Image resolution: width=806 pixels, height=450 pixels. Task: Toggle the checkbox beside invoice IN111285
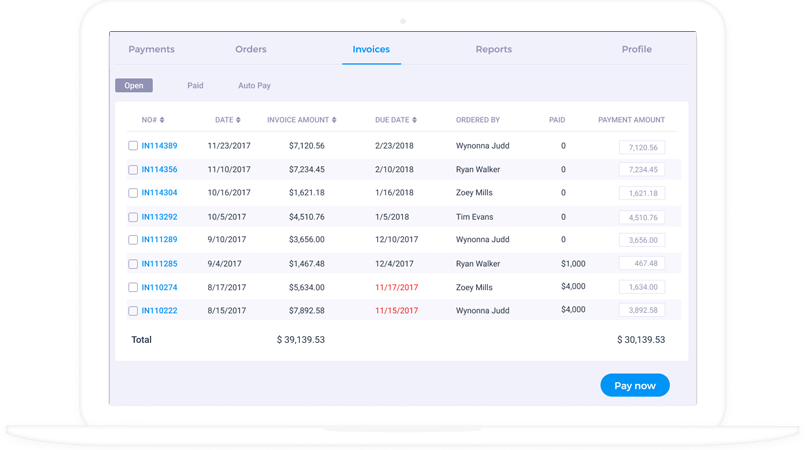click(133, 264)
